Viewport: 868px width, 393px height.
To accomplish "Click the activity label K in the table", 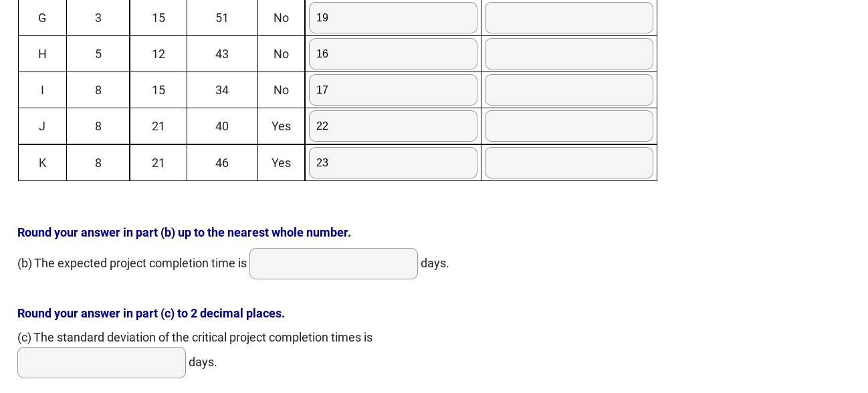I will (x=42, y=162).
